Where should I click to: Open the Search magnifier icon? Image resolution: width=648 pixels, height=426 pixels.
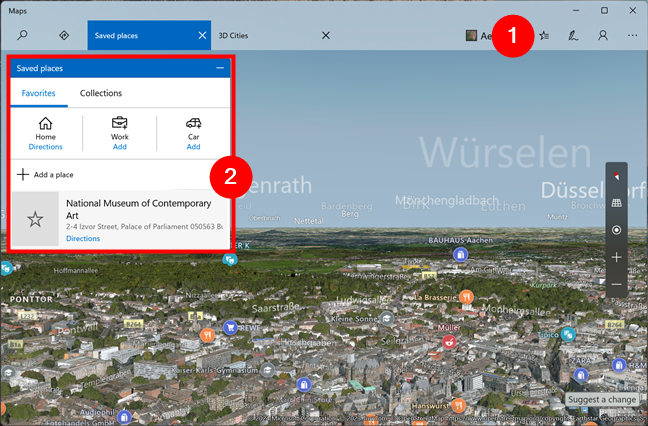(22, 35)
